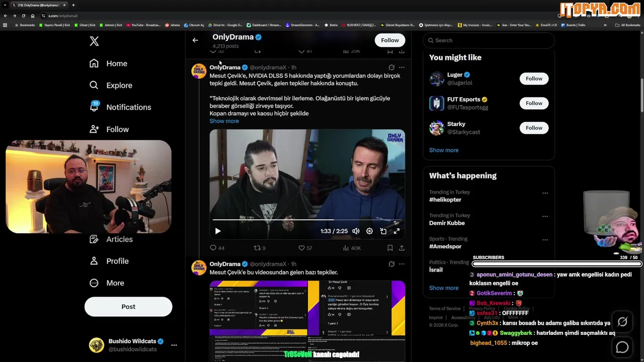Open Bushido Wildcats profile avatar
644x362 pixels.
[97, 345]
